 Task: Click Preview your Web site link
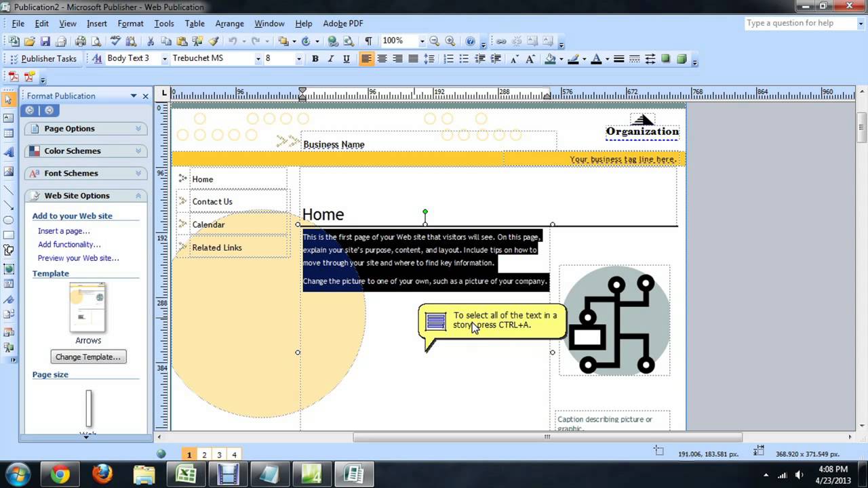pos(79,258)
